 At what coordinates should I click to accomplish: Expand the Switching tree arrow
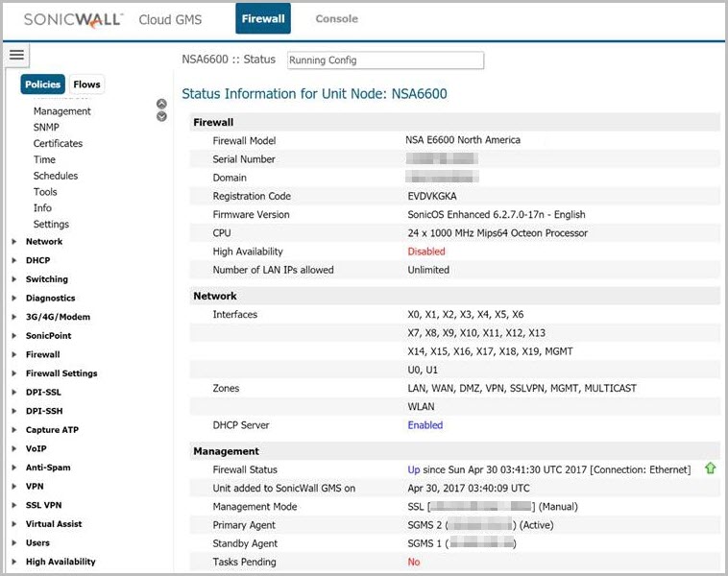point(14,279)
